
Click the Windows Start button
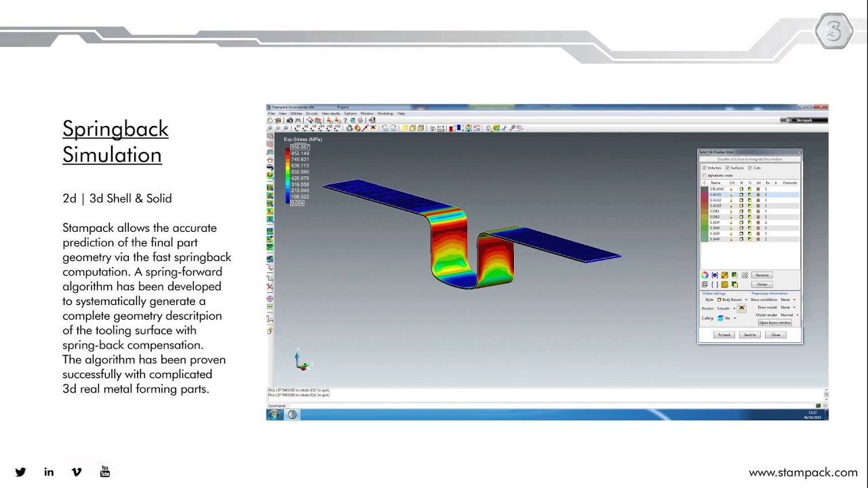[274, 414]
